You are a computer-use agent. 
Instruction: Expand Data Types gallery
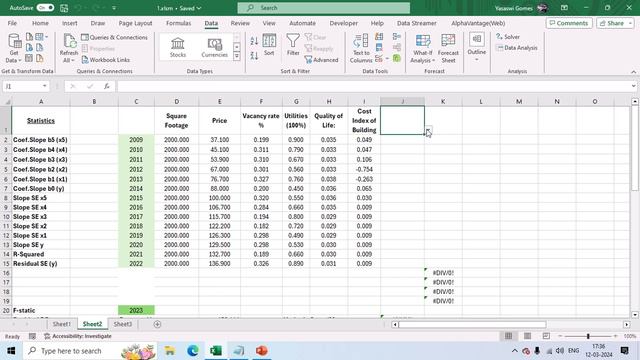pyautogui.click(x=237, y=57)
